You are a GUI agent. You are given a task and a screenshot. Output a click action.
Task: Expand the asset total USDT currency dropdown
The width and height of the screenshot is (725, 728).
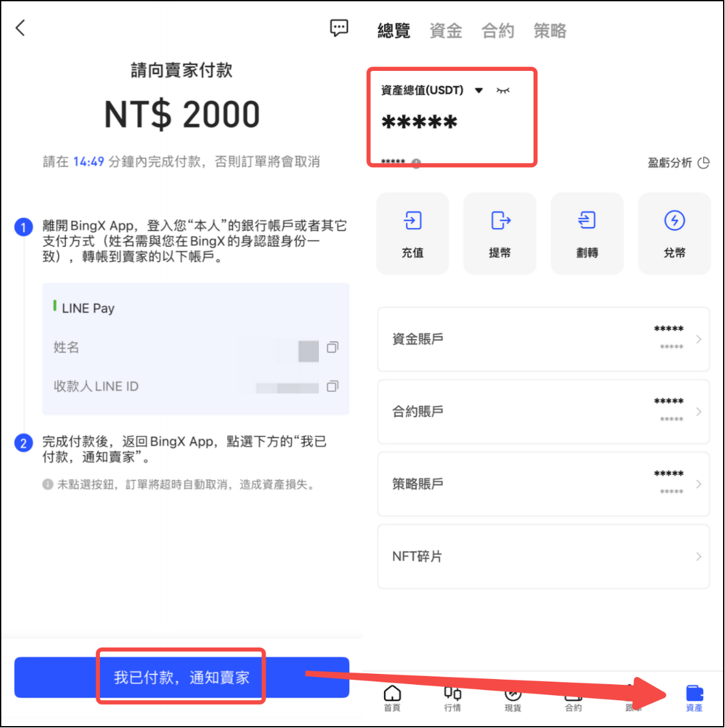point(479,91)
